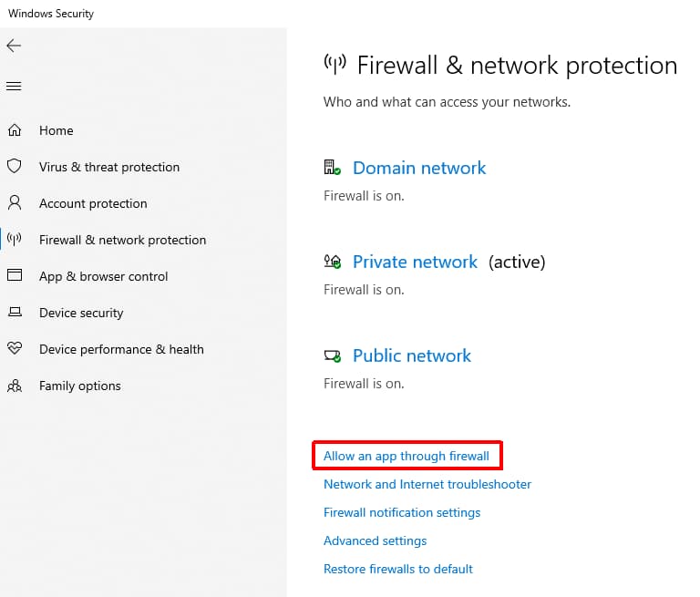Click the back arrow icon
Image resolution: width=700 pixels, height=597 pixels.
[14, 46]
